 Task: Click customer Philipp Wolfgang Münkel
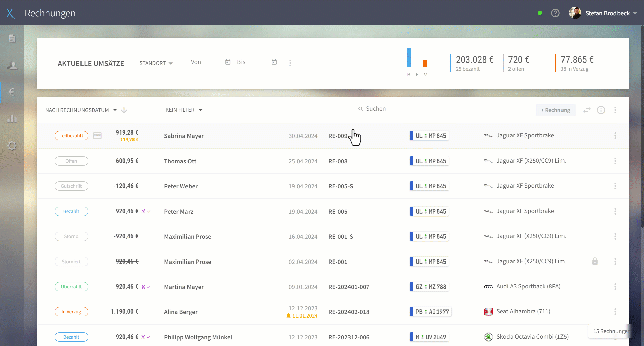pos(198,337)
